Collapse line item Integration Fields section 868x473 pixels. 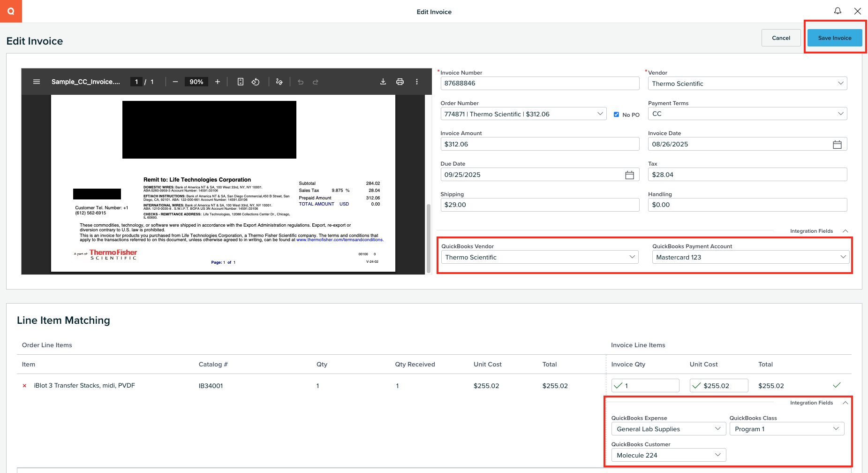pos(845,403)
